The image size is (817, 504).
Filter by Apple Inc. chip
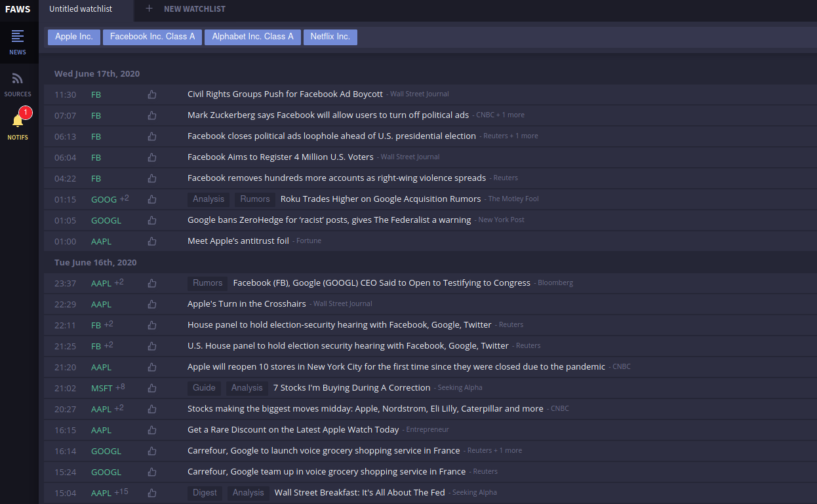[74, 37]
